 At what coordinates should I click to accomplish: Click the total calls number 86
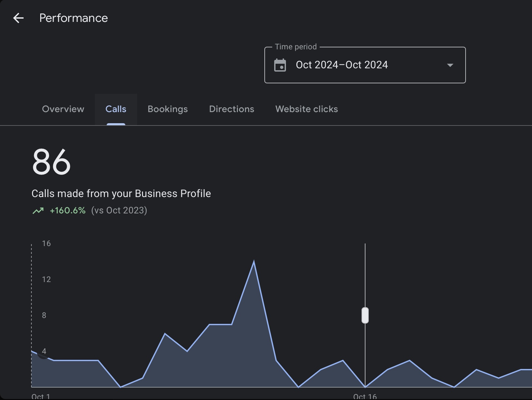click(51, 162)
